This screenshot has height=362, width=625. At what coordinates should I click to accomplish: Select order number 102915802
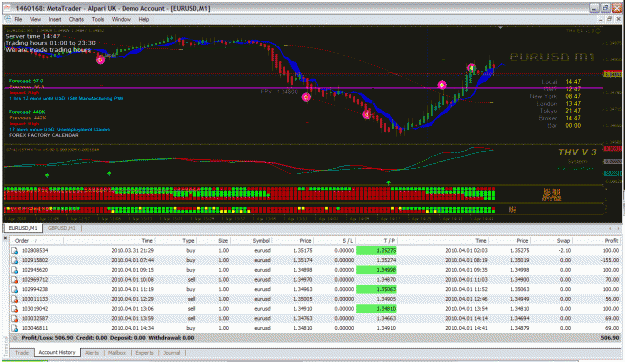coord(35,260)
